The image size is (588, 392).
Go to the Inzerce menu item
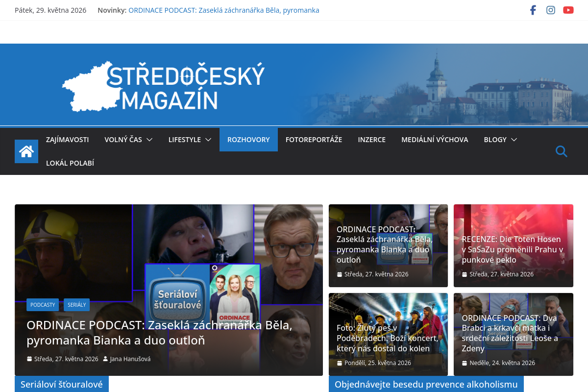coord(372,140)
